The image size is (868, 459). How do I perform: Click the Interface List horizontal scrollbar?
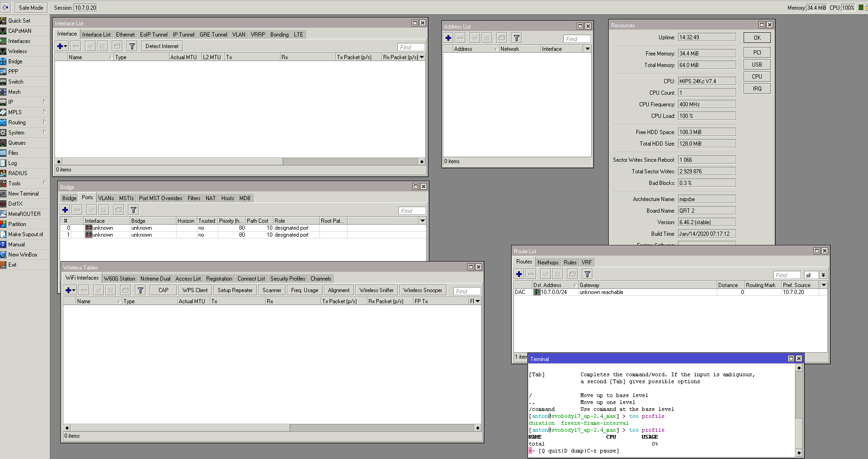point(173,162)
